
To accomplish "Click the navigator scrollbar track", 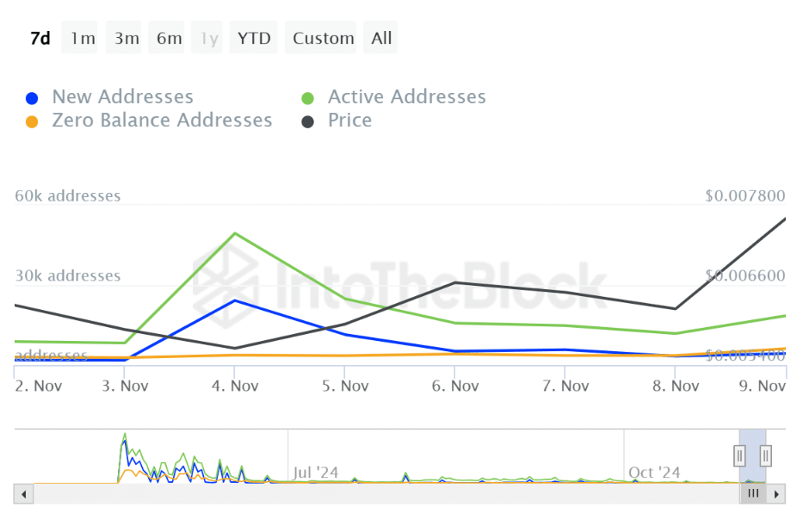I will (386, 494).
